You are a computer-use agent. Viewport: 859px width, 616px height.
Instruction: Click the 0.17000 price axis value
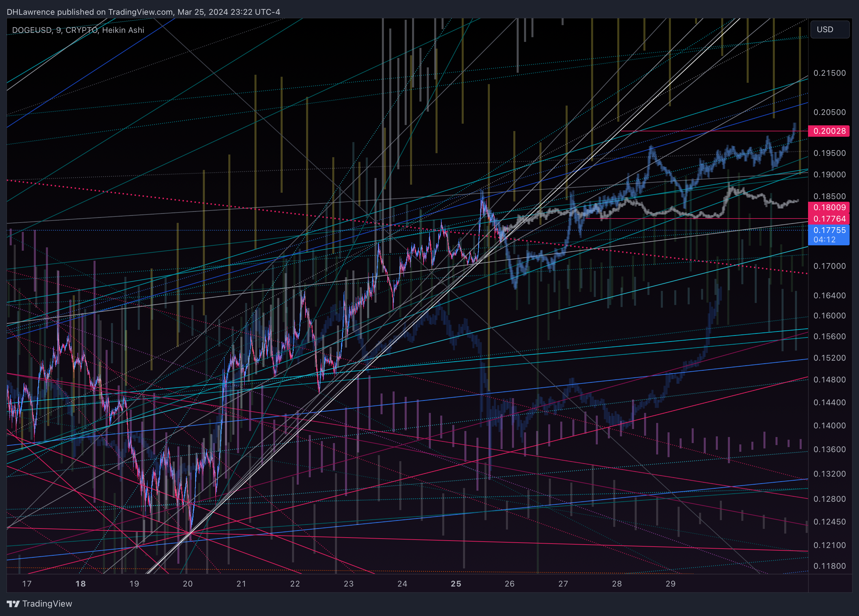(x=829, y=266)
